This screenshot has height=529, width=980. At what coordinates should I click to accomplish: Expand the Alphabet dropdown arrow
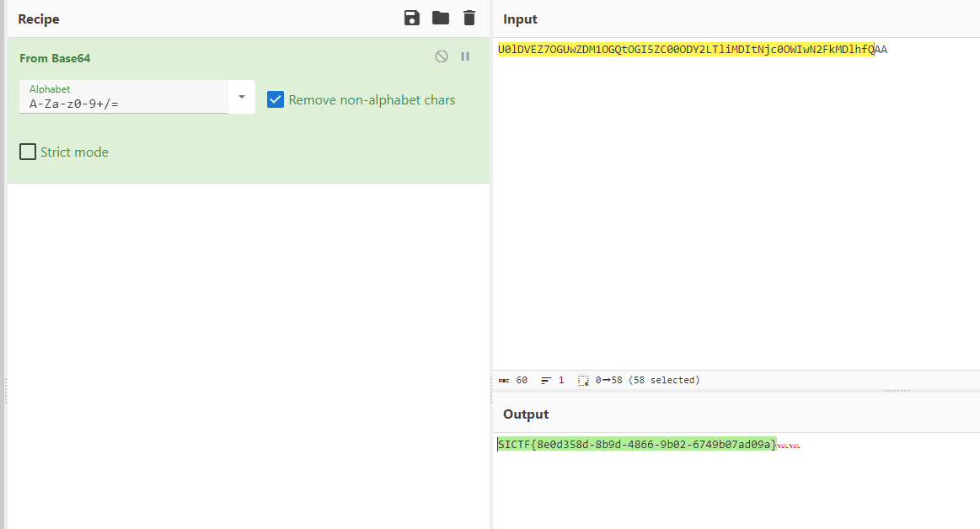click(x=242, y=97)
